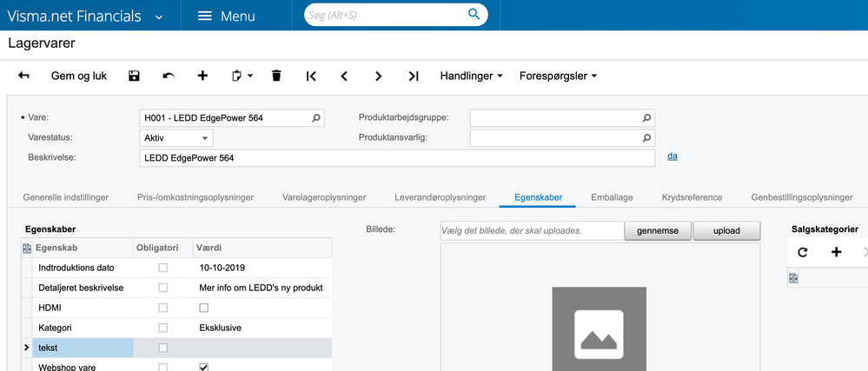Image resolution: width=868 pixels, height=371 pixels.
Task: Go to previous record arrow
Action: tap(344, 76)
